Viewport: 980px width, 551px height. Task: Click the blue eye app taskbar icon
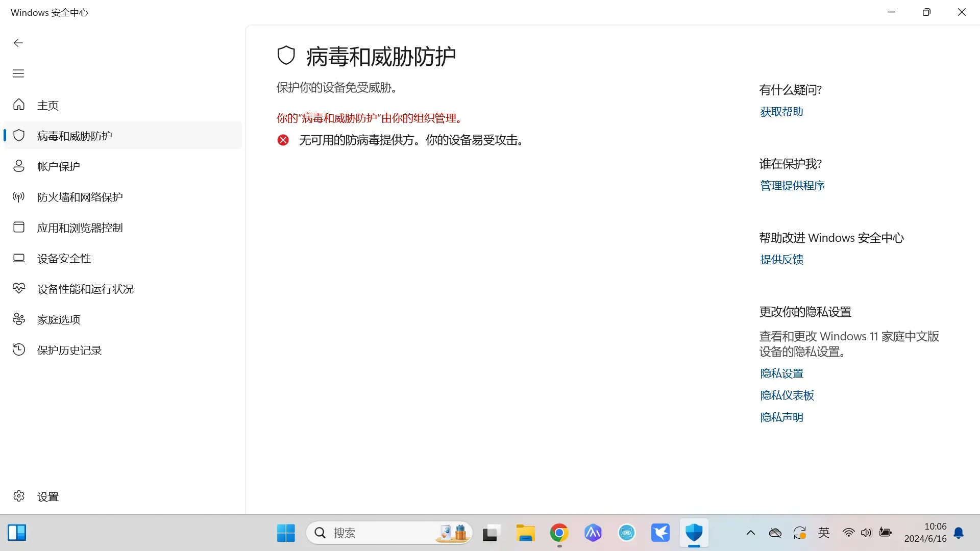tap(627, 533)
